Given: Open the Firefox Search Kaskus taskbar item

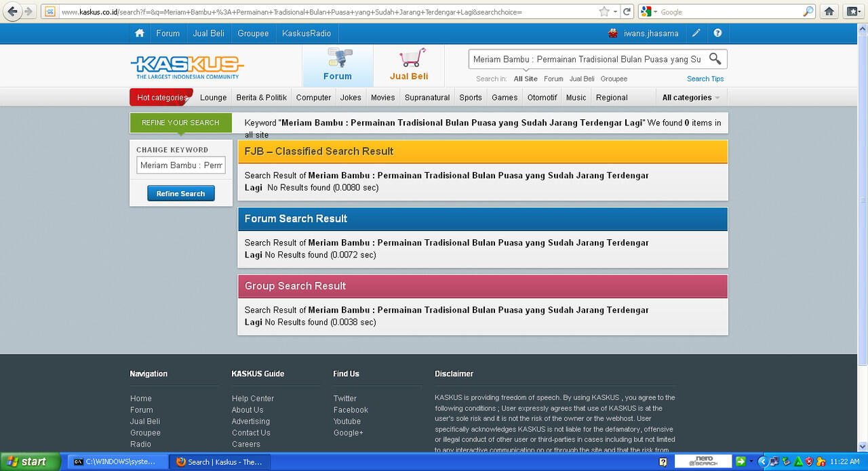Looking at the screenshot, I should (x=220, y=462).
